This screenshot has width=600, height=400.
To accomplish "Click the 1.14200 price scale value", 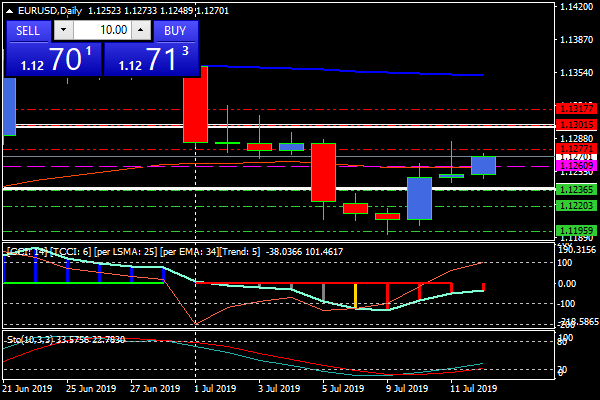I will 577,7.
